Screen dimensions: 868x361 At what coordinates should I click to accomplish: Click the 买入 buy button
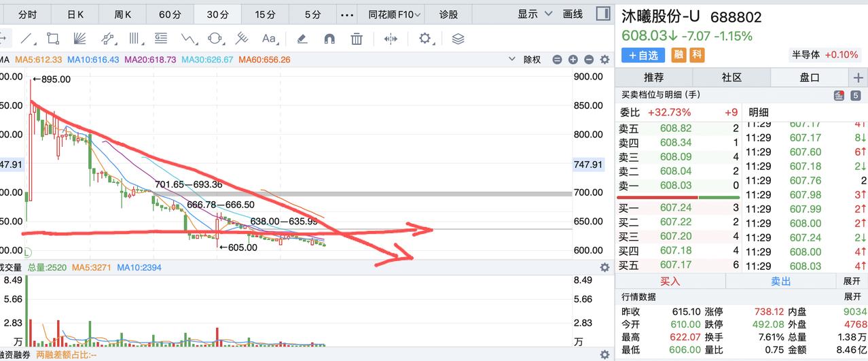click(x=670, y=281)
